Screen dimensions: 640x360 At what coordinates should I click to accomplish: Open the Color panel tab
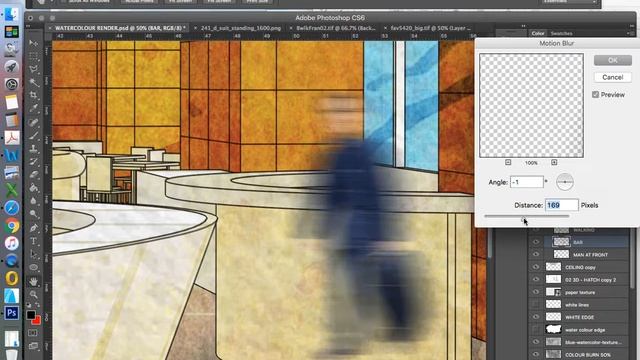pos(538,33)
